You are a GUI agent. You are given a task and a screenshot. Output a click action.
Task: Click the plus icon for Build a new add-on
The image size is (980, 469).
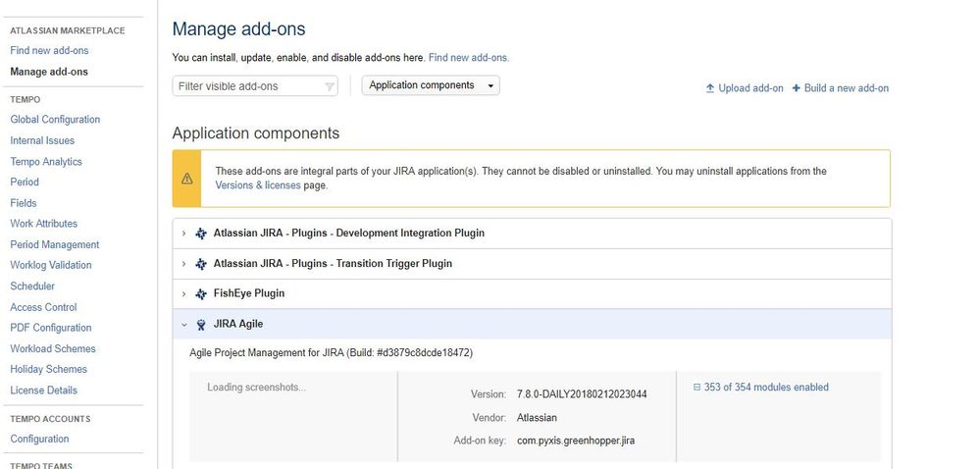point(797,88)
